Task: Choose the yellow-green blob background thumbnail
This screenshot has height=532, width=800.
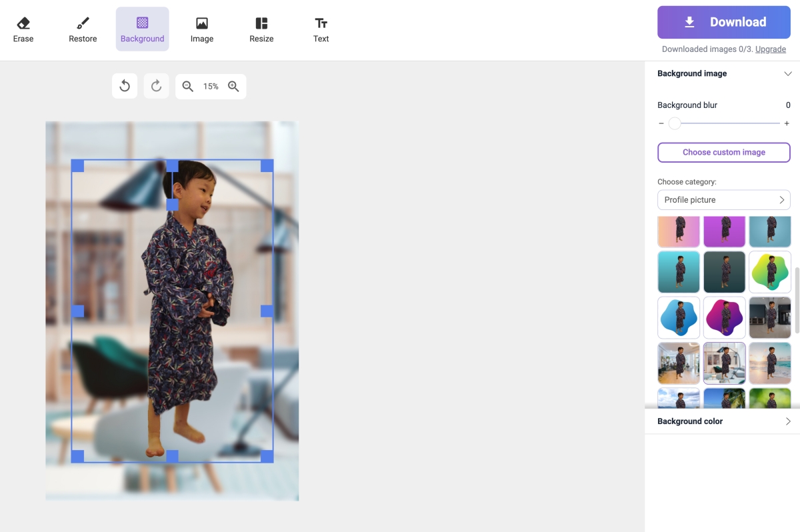Action: click(769, 272)
